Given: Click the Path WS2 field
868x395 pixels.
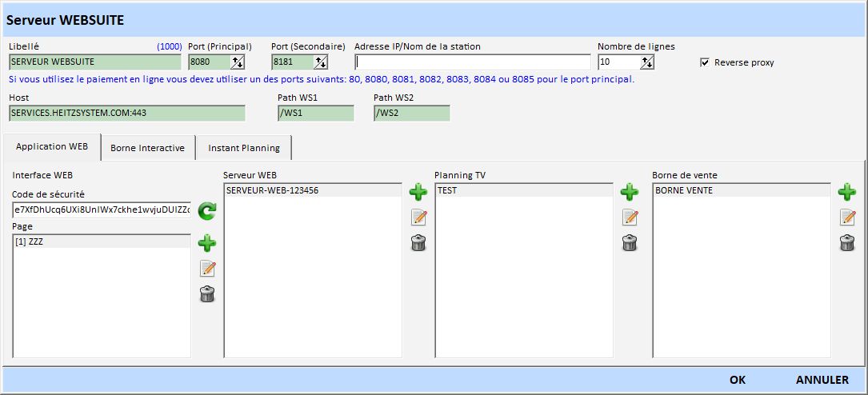Looking at the screenshot, I should click(411, 114).
